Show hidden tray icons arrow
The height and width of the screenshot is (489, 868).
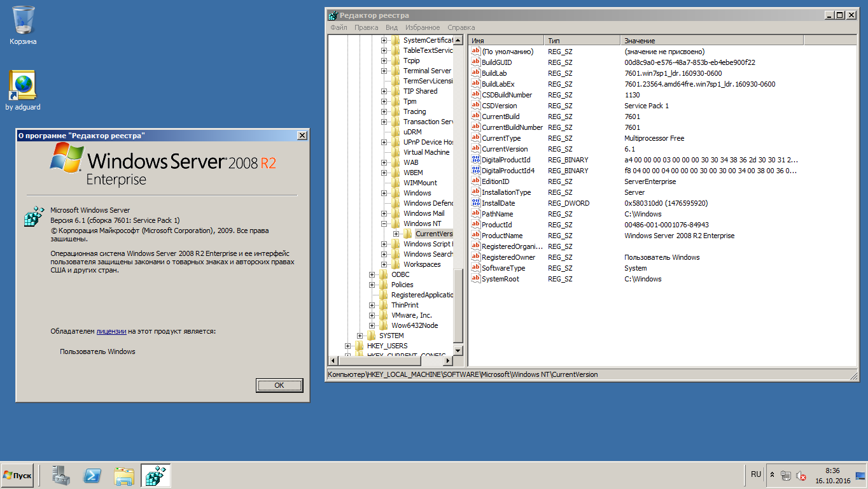point(773,475)
